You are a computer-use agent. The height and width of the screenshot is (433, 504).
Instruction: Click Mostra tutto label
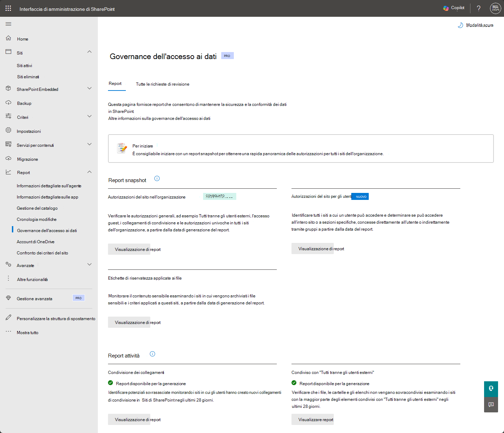click(x=28, y=333)
